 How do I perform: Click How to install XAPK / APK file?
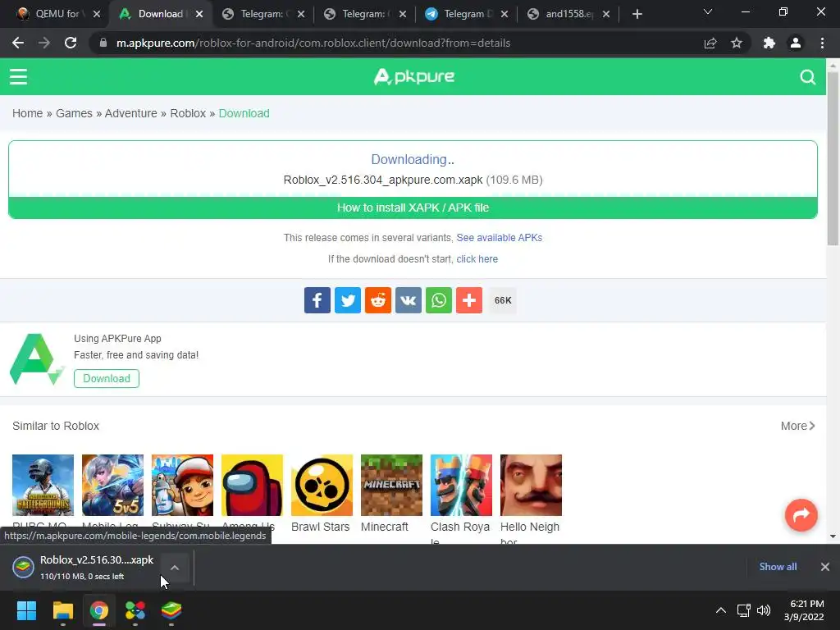pos(413,208)
